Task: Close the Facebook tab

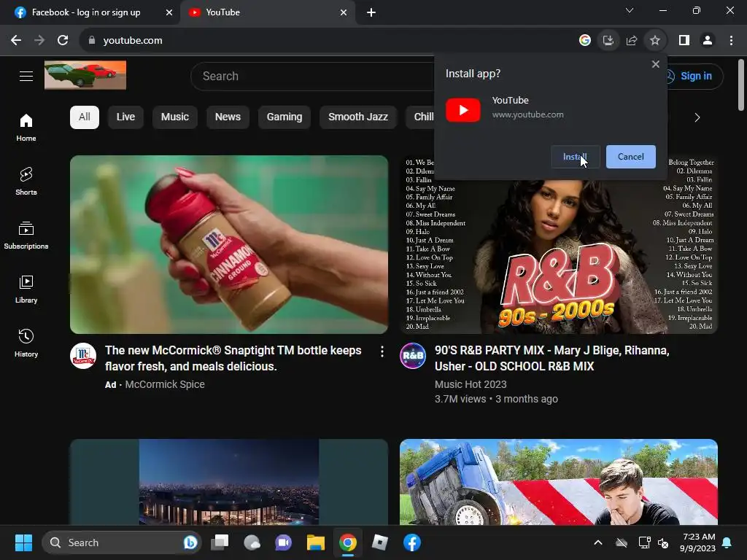Action: 169,12
